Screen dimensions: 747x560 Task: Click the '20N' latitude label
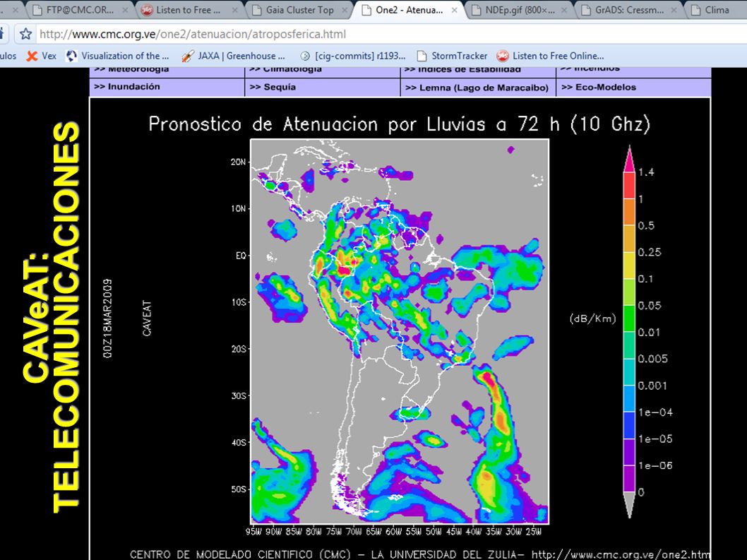[238, 162]
